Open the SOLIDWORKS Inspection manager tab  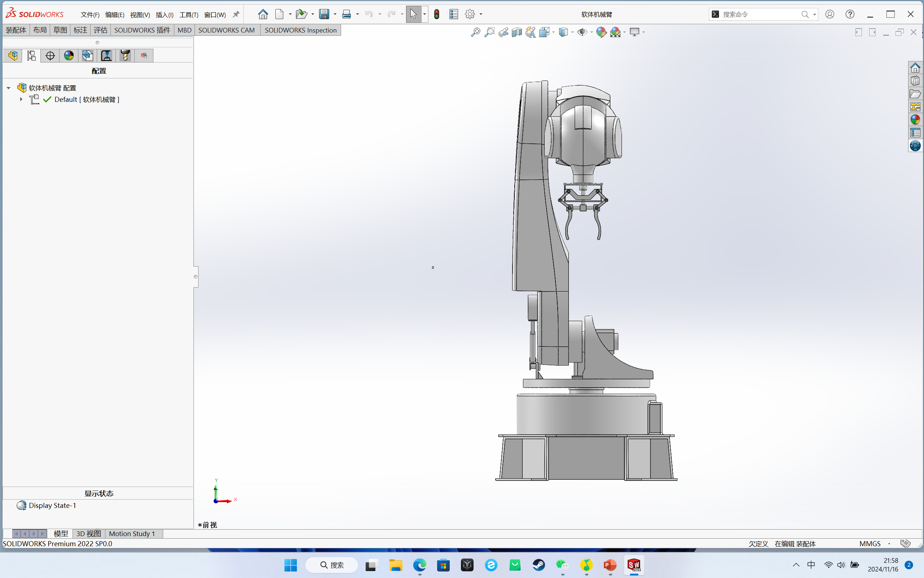pyautogui.click(x=144, y=56)
